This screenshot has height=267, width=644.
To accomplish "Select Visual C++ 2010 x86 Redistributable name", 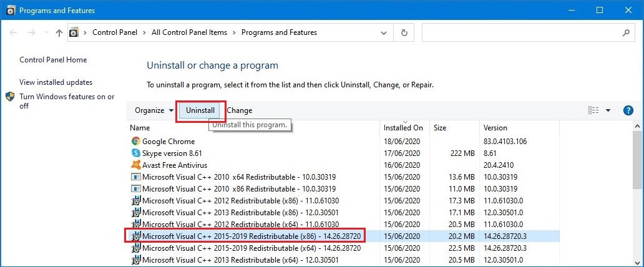I will tap(239, 189).
